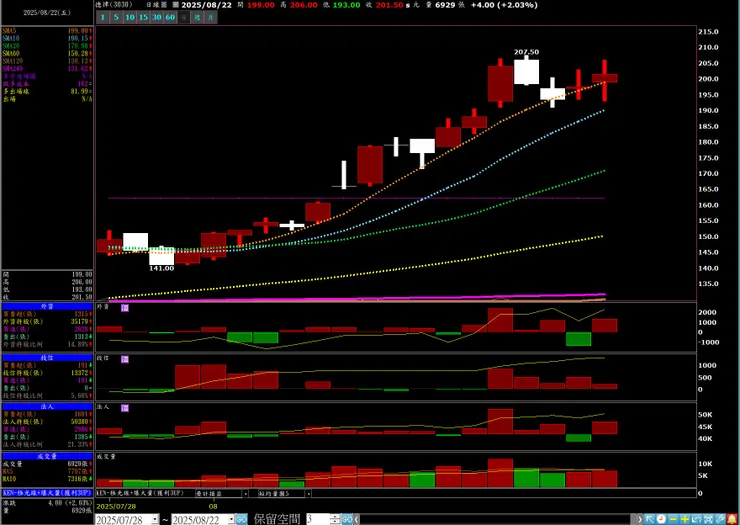Select the 15-minute timeframe button

[143, 17]
